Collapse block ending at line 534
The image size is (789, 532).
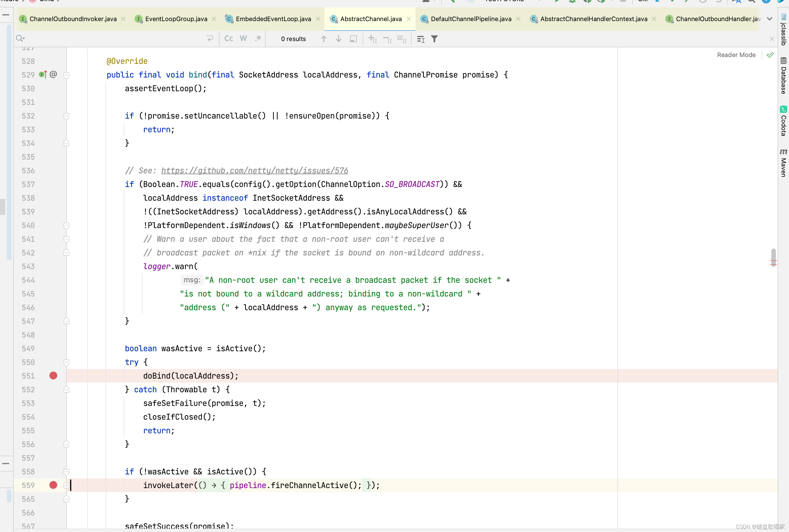[x=66, y=143]
